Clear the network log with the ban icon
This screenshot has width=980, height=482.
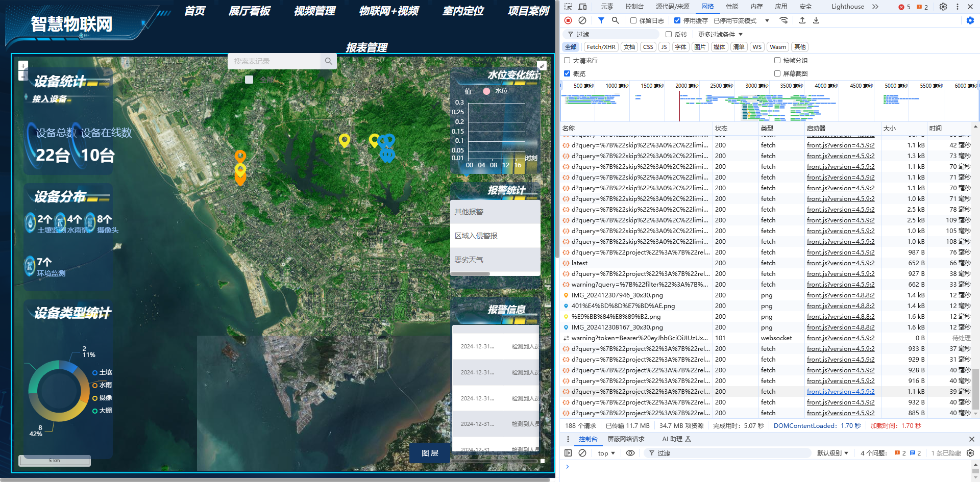[582, 20]
